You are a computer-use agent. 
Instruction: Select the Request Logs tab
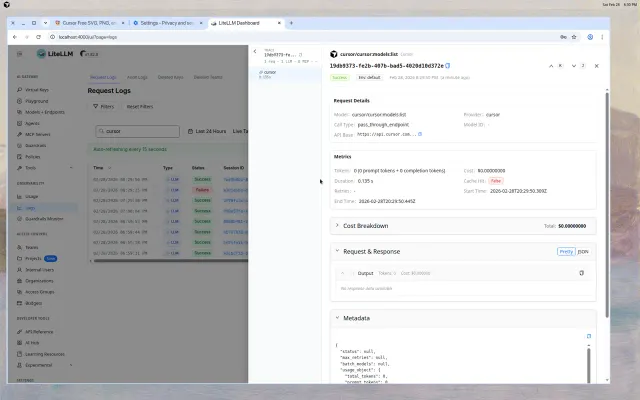click(103, 77)
